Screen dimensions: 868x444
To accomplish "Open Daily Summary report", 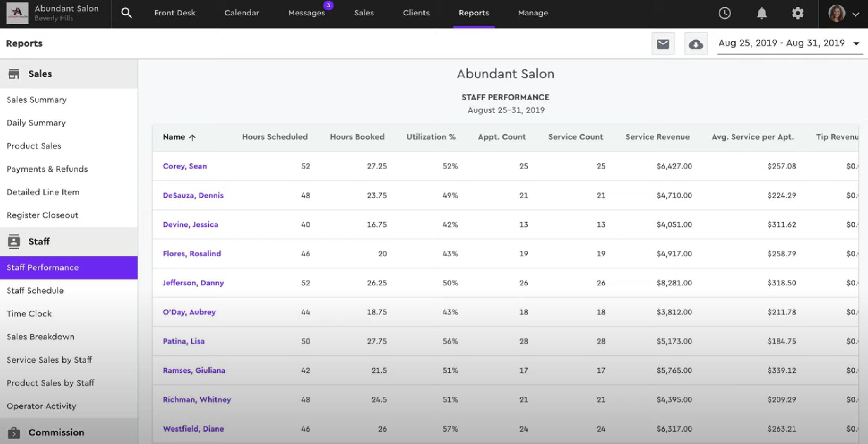I will [x=36, y=123].
